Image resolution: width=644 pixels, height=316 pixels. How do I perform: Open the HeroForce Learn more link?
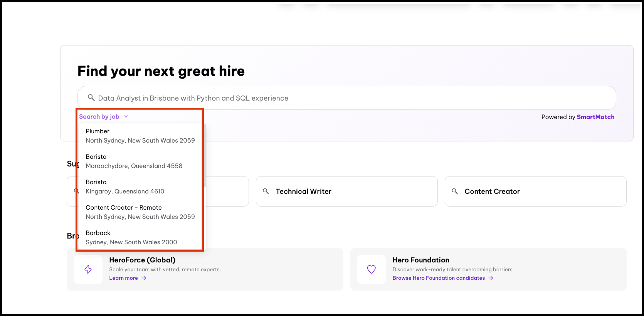point(124,278)
